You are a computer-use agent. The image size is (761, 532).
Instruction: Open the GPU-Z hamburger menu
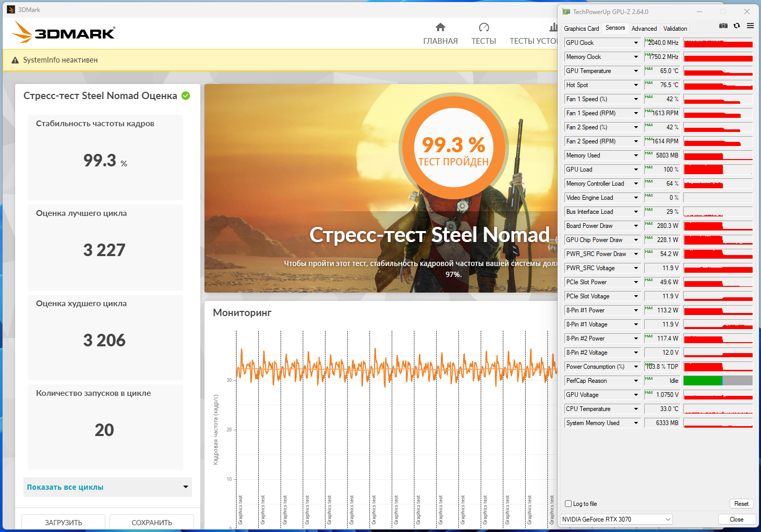point(750,26)
